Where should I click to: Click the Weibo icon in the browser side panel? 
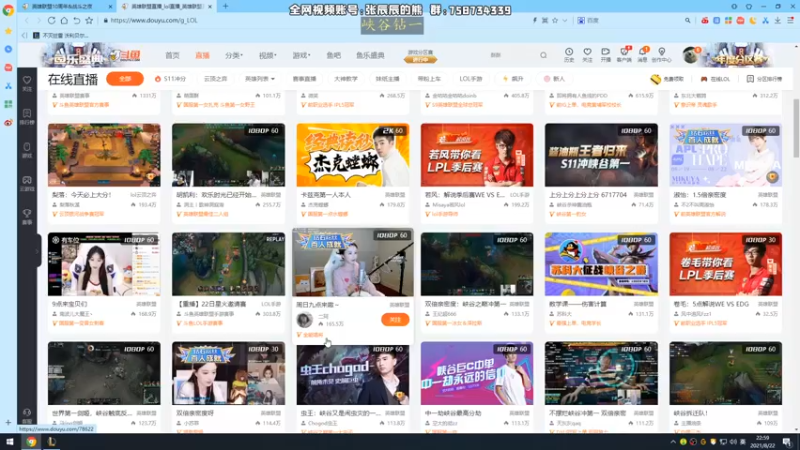8,122
